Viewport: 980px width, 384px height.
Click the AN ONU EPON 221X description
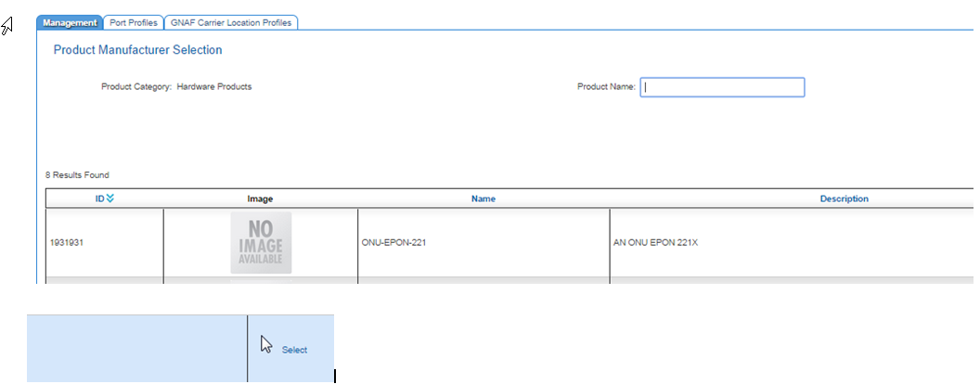[x=657, y=243]
